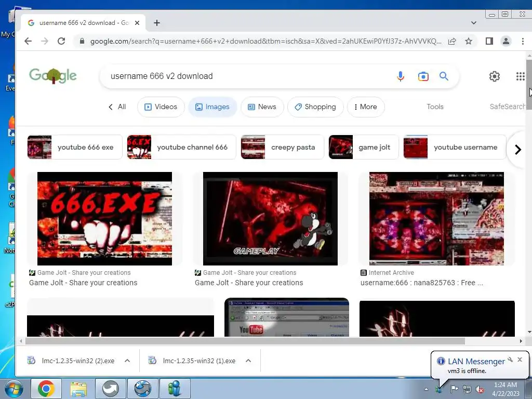The image size is (532, 399).
Task: Expand options for lmc-1.2.35-win32 (1).exe
Action: (x=248, y=361)
